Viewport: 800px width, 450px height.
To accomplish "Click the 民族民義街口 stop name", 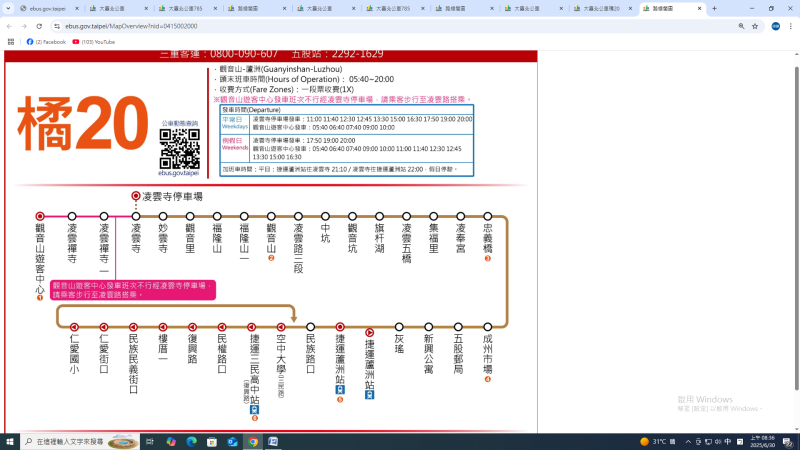I will 133,364.
